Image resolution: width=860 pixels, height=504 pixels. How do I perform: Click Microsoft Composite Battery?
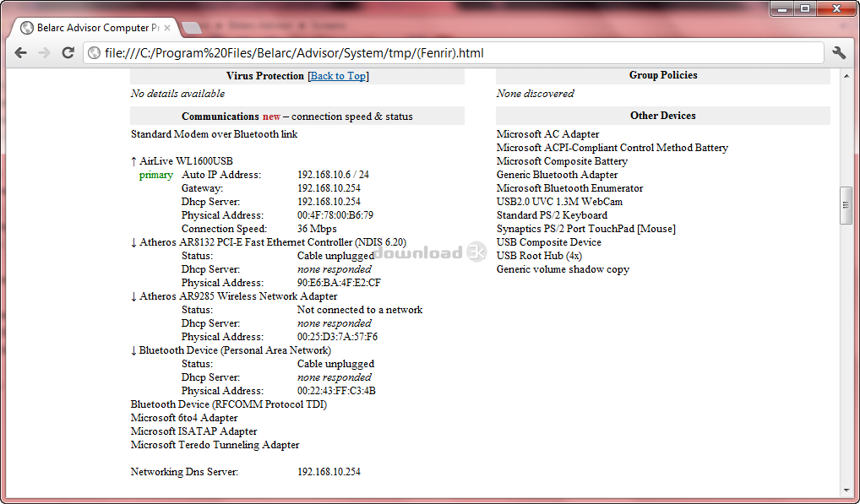point(562,161)
